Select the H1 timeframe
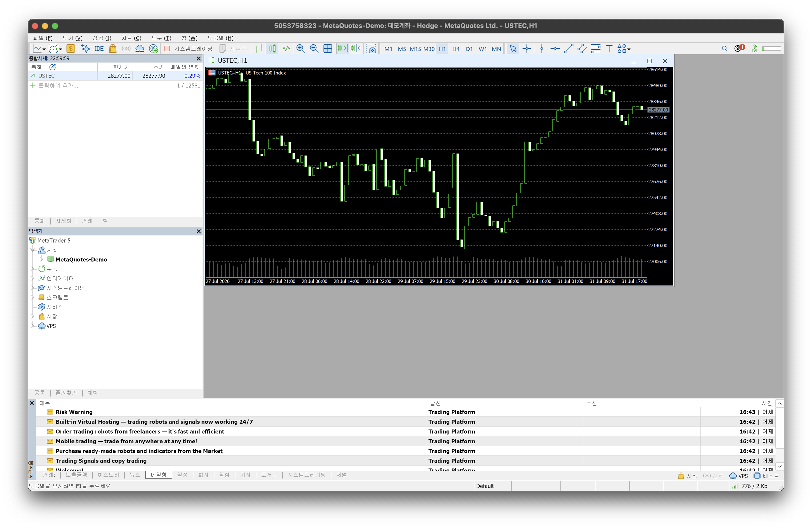 click(442, 49)
